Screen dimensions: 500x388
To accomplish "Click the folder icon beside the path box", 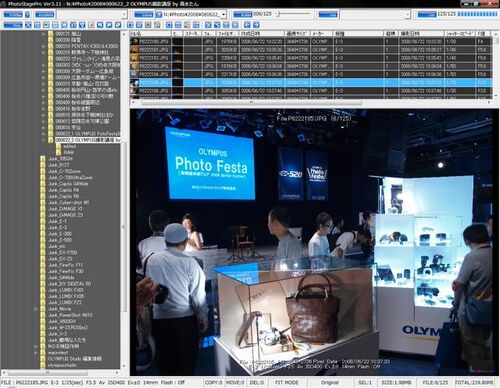I will point(159,14).
